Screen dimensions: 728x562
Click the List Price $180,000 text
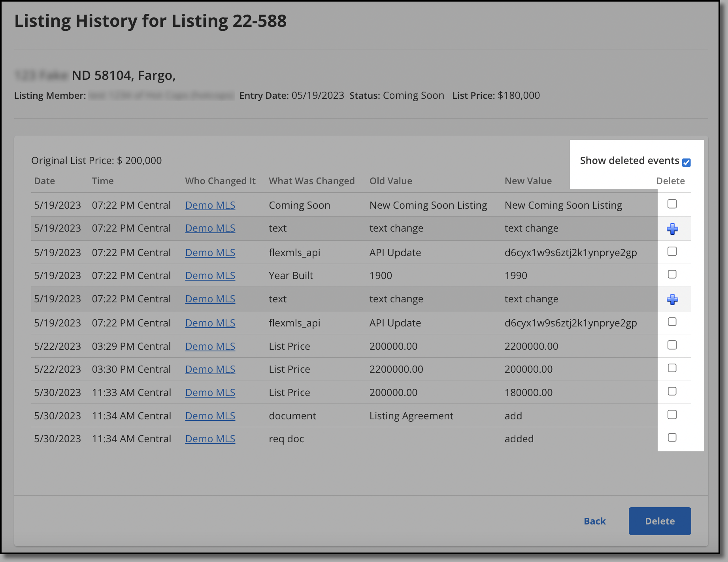click(496, 95)
